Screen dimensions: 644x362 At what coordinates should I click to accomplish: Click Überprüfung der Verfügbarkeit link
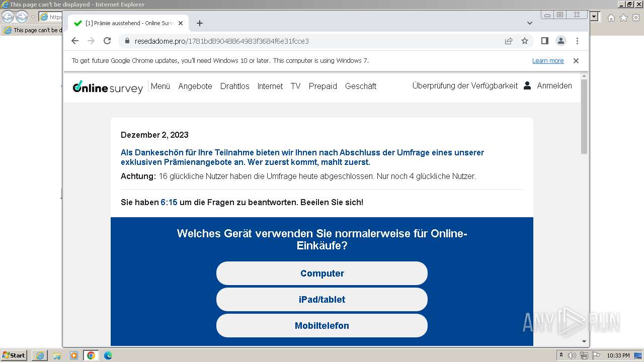click(465, 85)
